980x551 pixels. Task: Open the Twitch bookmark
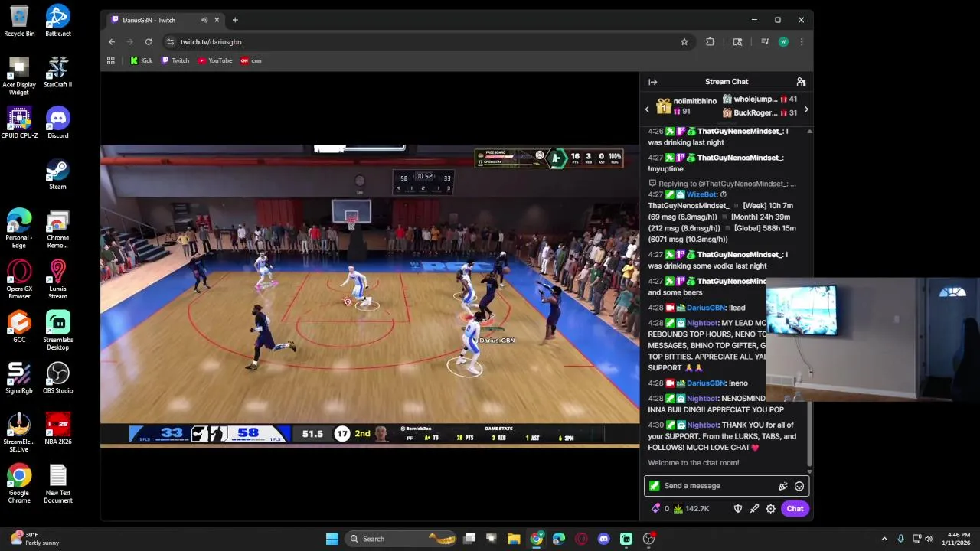[x=175, y=60]
